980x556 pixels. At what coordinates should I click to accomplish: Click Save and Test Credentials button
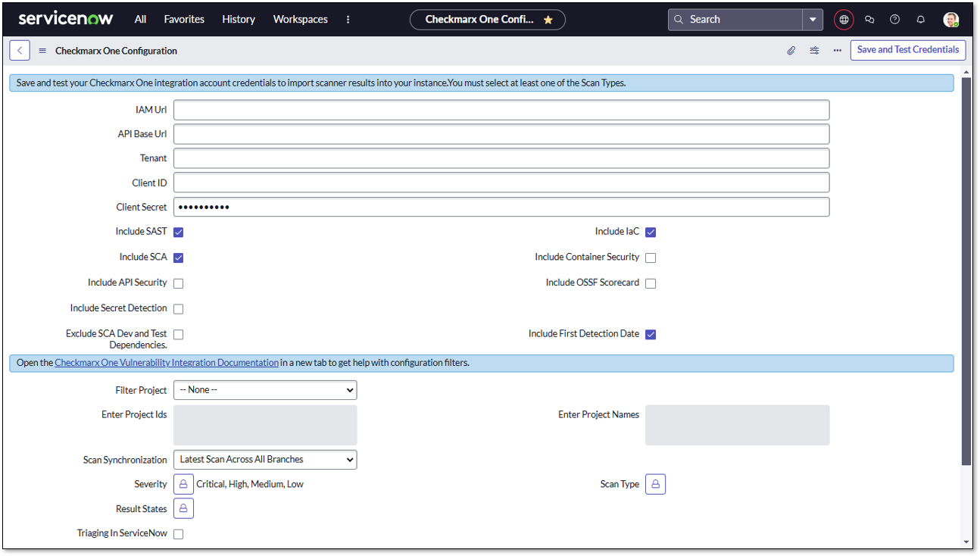pyautogui.click(x=908, y=50)
